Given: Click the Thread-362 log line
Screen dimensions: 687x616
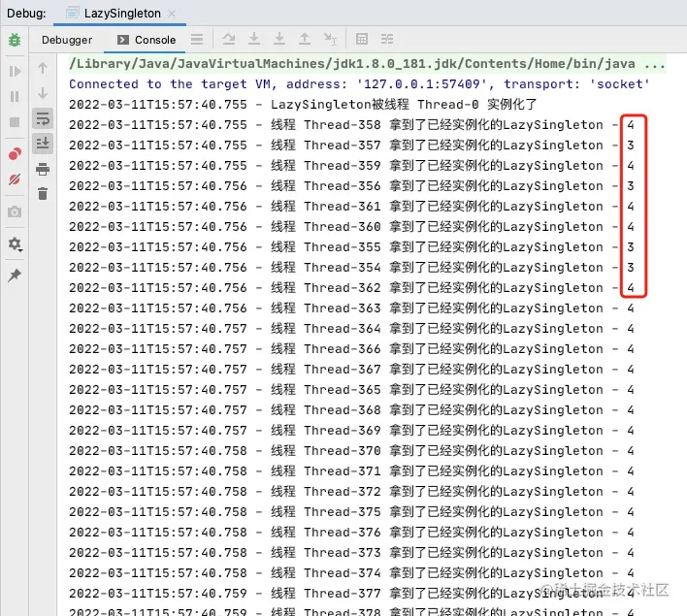Looking at the screenshot, I should [x=352, y=288].
